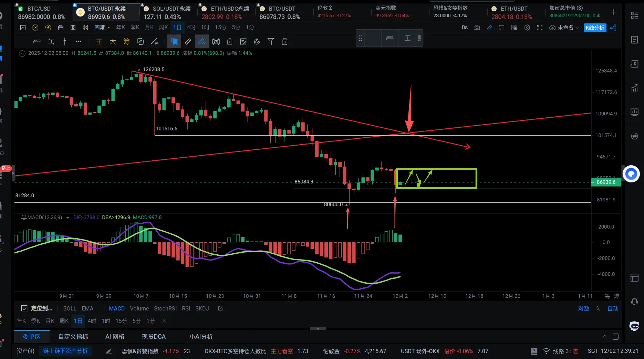Open the chart type icon in the top toolbar
The image size is (644, 359).
click(23, 28)
